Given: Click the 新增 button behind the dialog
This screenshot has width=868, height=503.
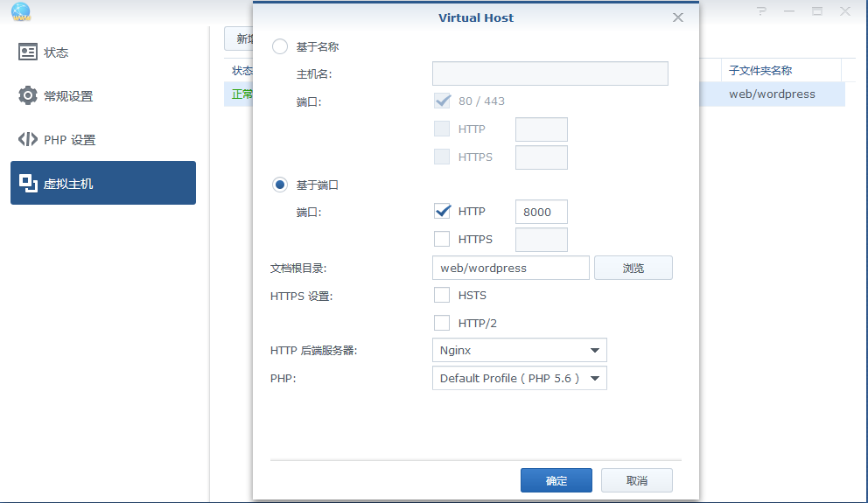Looking at the screenshot, I should point(239,38).
